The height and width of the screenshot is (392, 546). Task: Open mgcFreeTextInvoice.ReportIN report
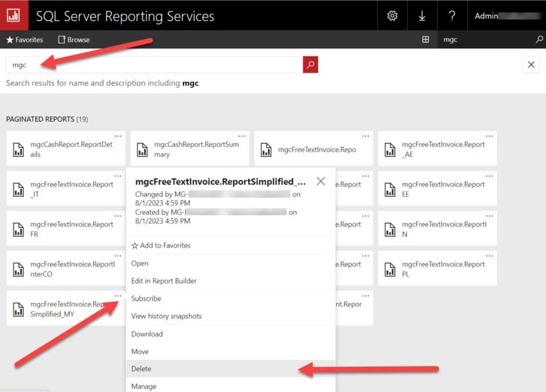pos(437,228)
